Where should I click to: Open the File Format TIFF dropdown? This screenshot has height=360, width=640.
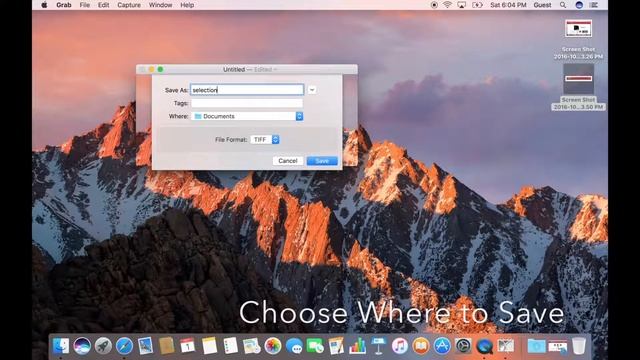265,140
